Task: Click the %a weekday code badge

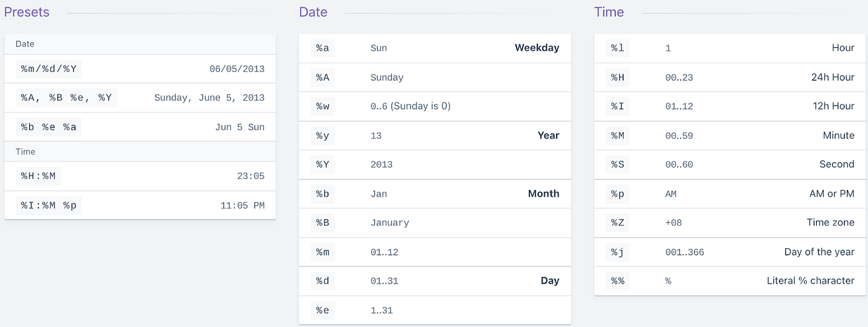Action: (322, 48)
